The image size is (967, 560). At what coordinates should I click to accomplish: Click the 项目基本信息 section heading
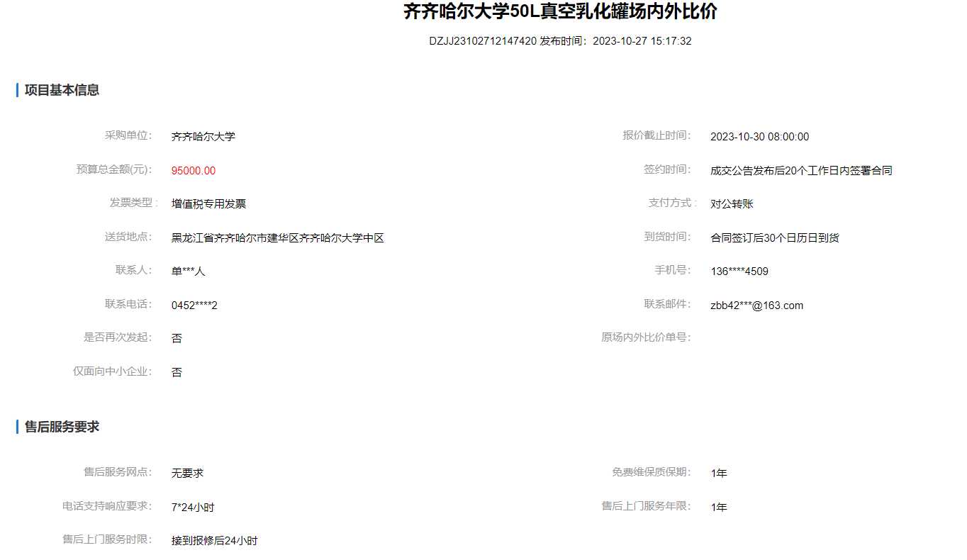(x=62, y=90)
